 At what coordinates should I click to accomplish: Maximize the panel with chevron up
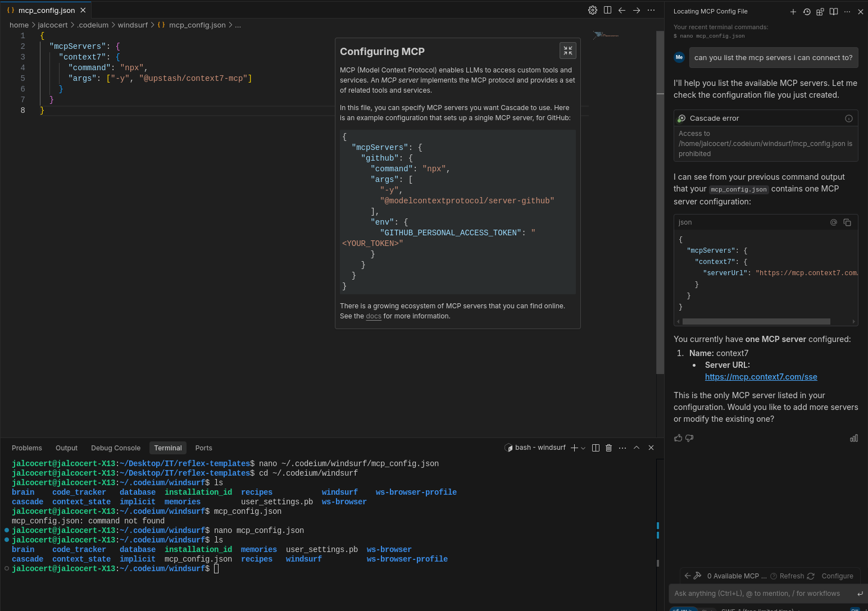(x=637, y=448)
